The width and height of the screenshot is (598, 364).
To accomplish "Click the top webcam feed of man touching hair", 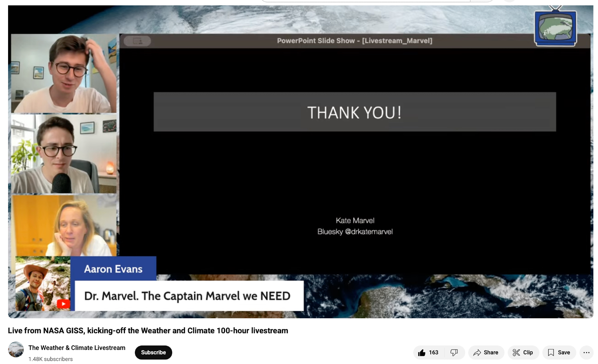I will [64, 74].
